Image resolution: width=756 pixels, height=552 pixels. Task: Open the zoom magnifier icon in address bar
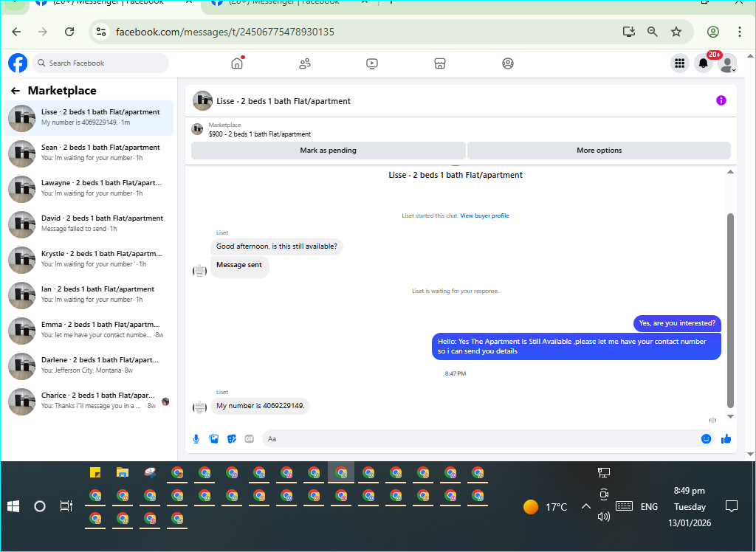pyautogui.click(x=653, y=32)
